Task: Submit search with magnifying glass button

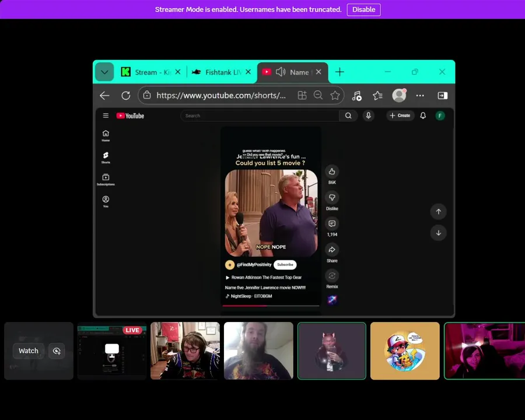Action: 348,116
